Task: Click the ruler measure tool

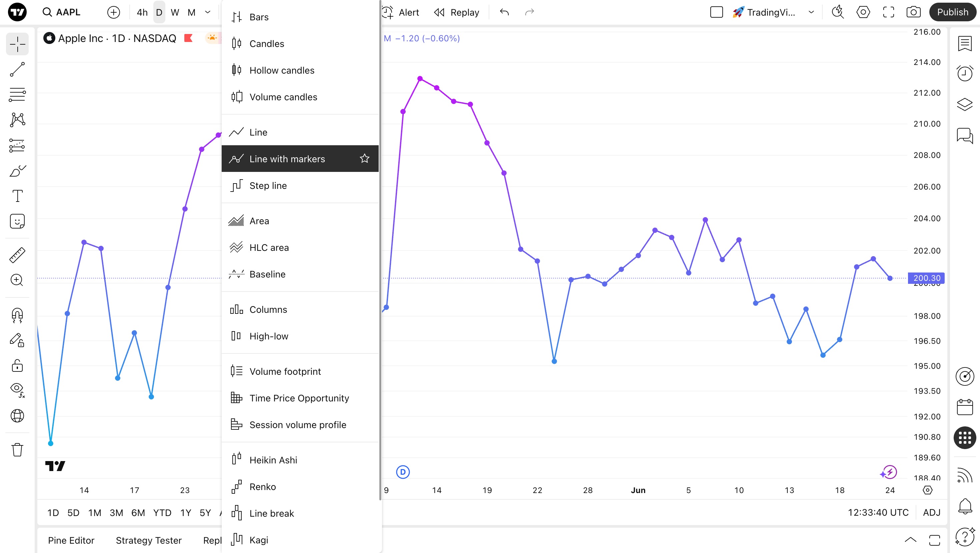Action: pos(17,255)
